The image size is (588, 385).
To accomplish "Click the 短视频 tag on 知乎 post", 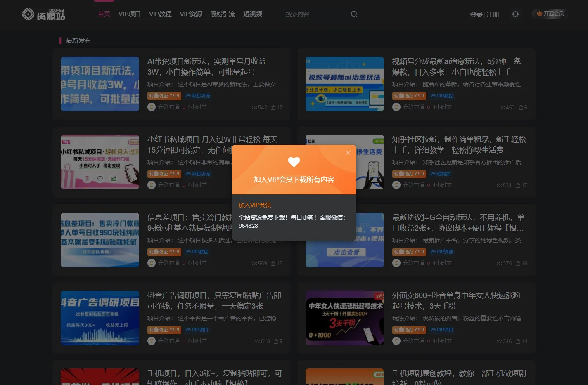I will pos(441,174).
